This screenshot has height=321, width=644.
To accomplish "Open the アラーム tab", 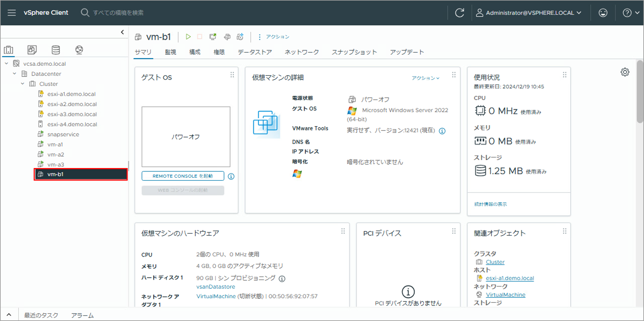I will pos(82,315).
